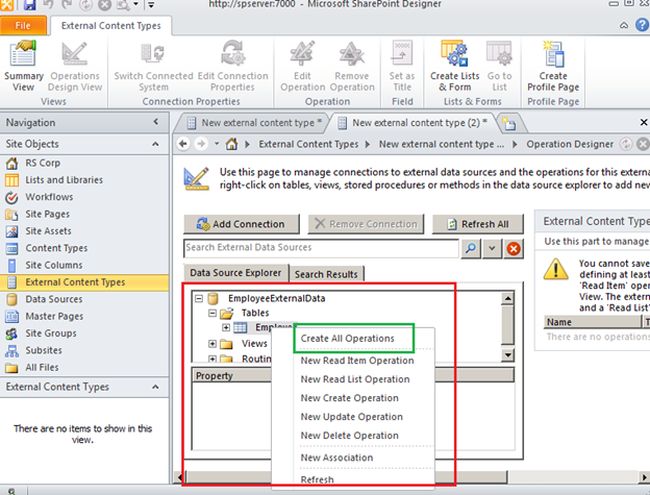Focus the Search External Data Sources field

point(321,248)
